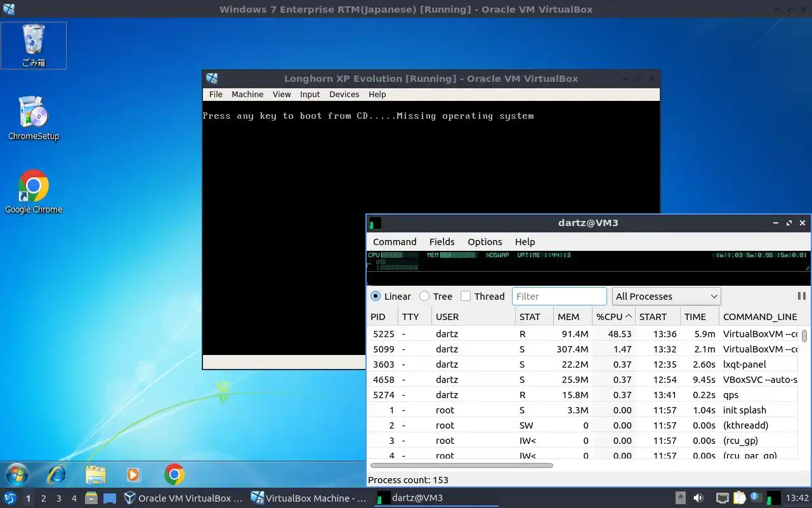Open File menu in Longhorn XP window
Screen dimensions: 812x508
[216, 94]
